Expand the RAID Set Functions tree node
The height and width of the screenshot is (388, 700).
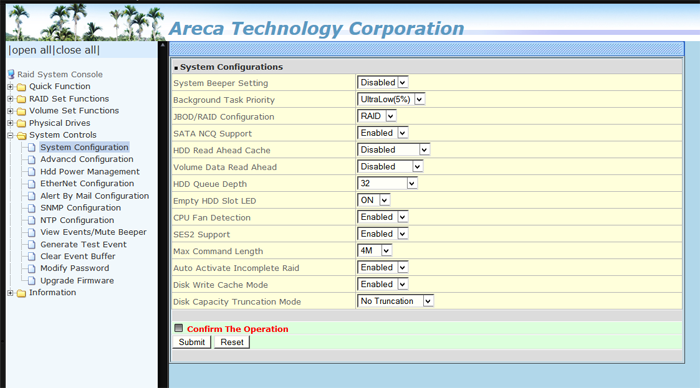pos(10,99)
